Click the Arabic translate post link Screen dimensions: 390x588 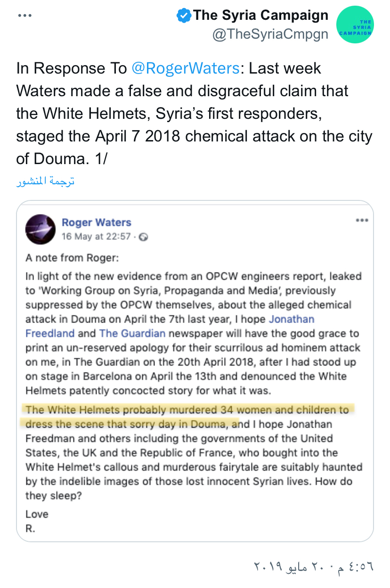point(45,182)
